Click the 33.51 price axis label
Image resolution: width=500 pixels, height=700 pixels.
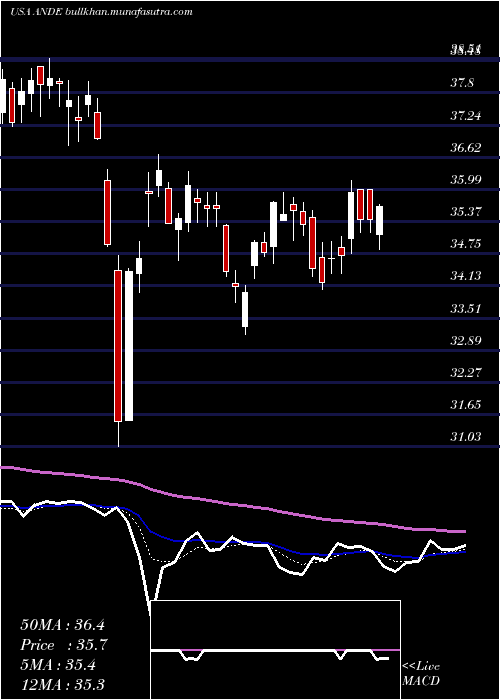[465, 308]
